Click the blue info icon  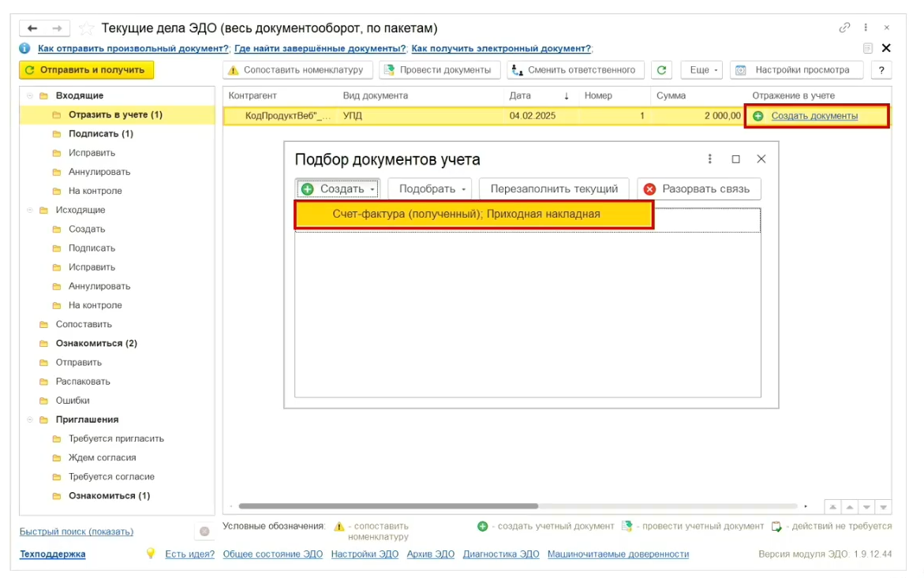(x=24, y=48)
